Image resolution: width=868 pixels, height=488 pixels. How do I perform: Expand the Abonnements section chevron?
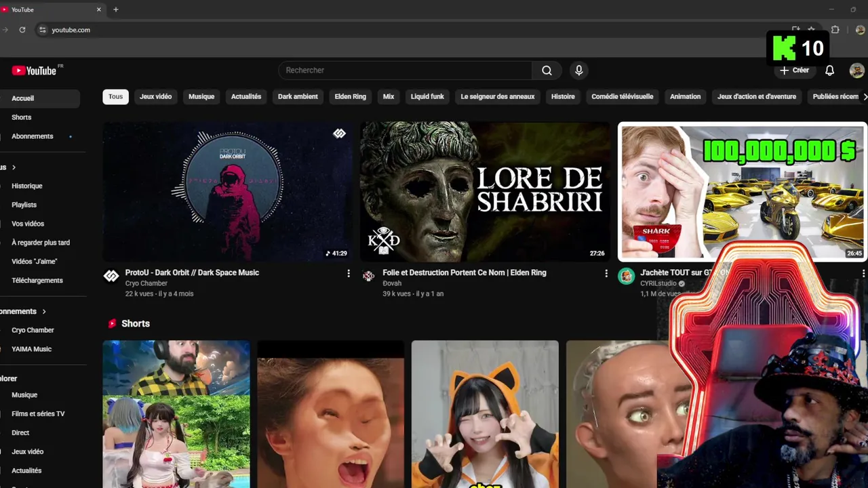point(44,312)
